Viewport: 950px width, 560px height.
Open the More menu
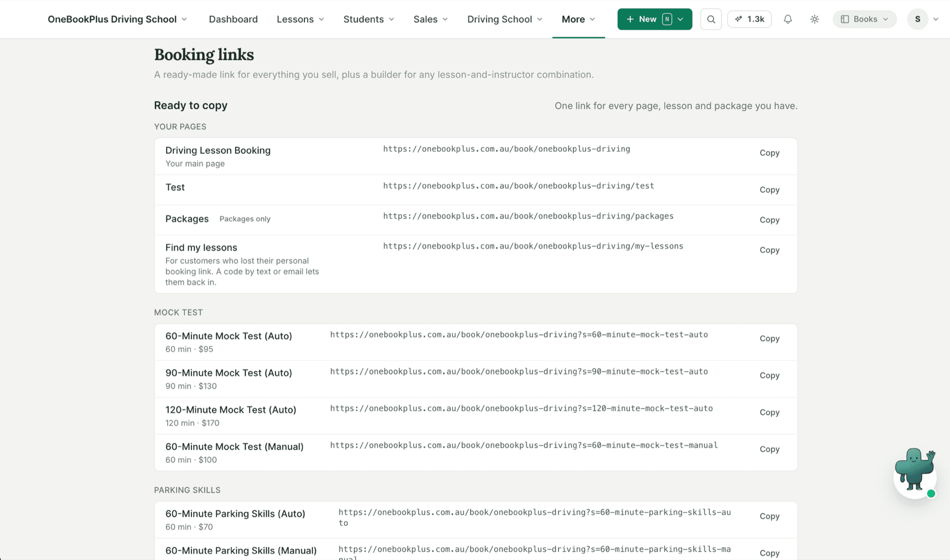pos(578,19)
